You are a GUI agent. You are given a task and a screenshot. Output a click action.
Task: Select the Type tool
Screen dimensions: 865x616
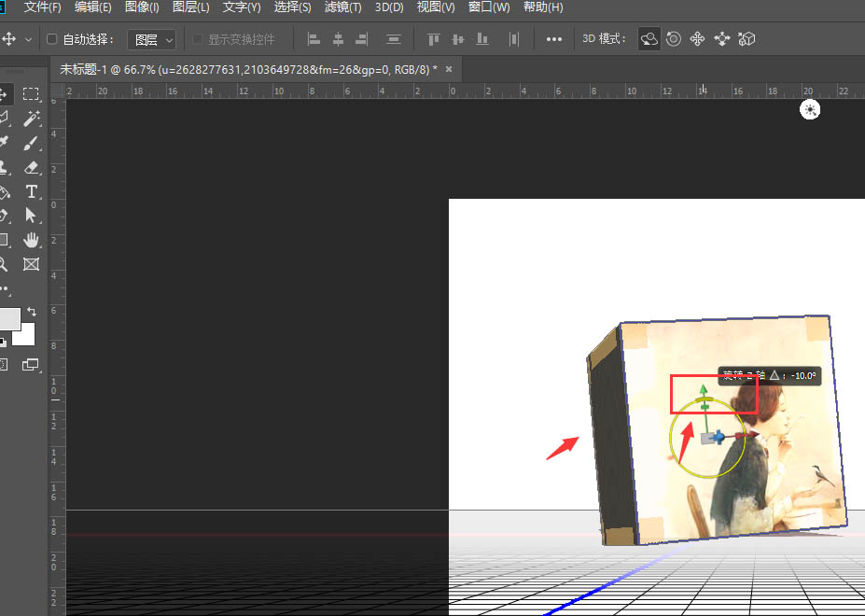(x=31, y=191)
